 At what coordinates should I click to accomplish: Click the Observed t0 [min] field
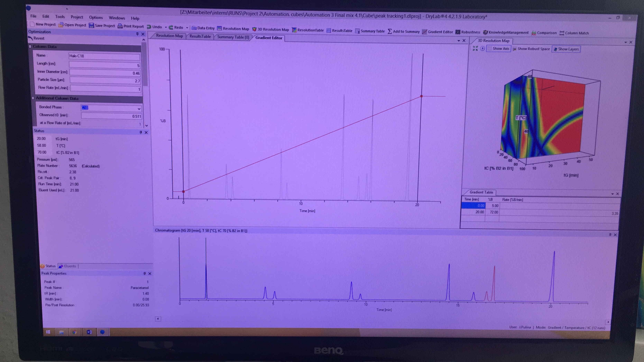pos(112,116)
